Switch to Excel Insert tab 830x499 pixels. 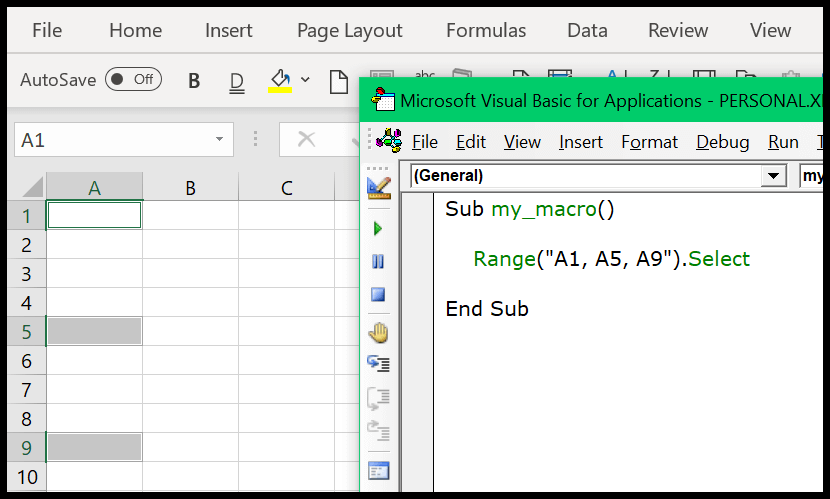click(x=229, y=30)
